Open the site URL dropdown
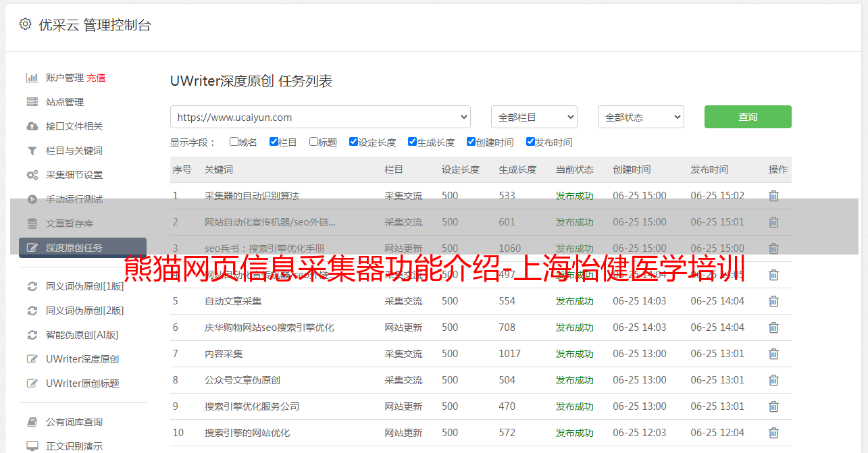 (320, 117)
